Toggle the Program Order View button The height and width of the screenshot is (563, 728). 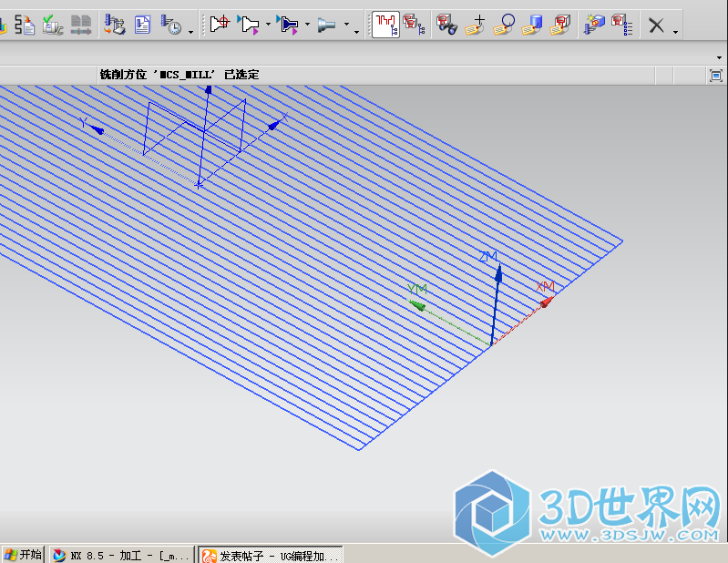coord(385,25)
